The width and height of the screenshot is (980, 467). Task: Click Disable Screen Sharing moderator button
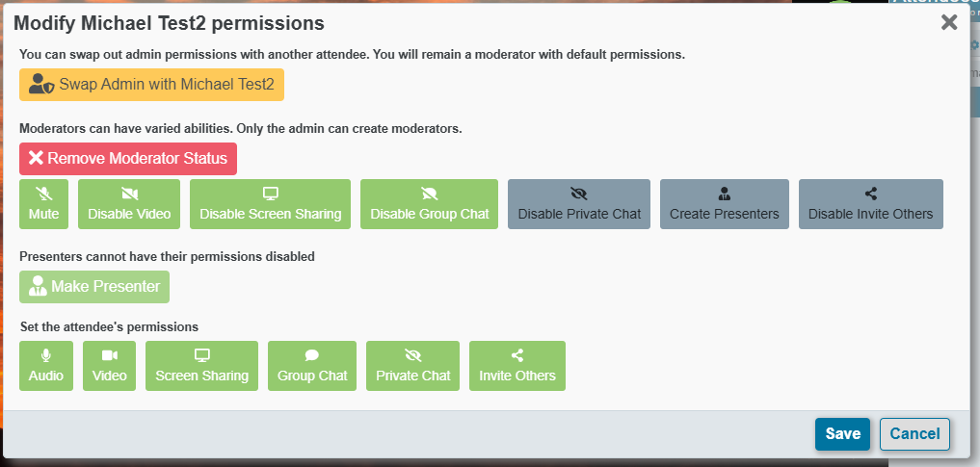(270, 204)
